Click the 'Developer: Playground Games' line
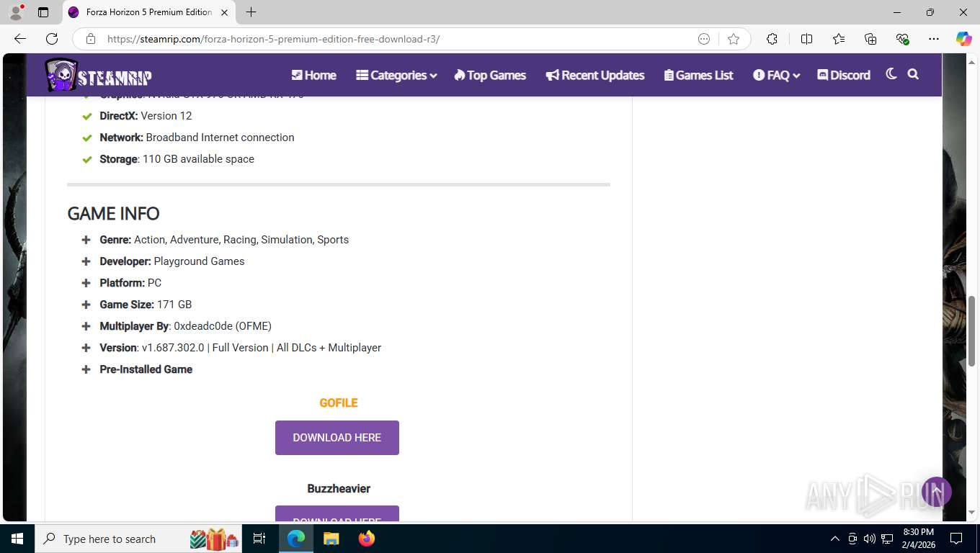 [172, 261]
